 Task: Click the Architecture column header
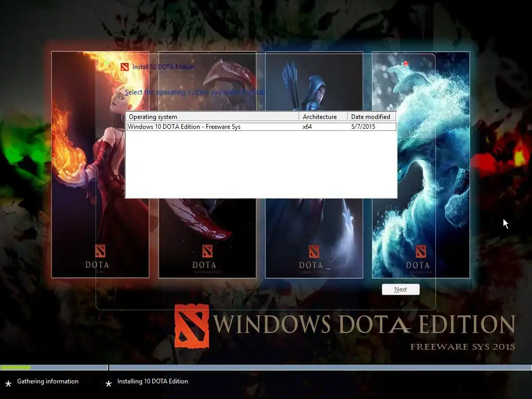coord(323,117)
